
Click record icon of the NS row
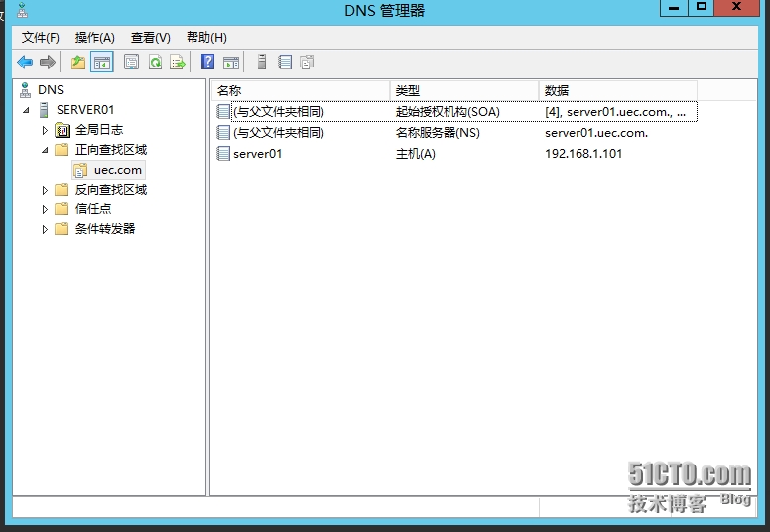[223, 133]
